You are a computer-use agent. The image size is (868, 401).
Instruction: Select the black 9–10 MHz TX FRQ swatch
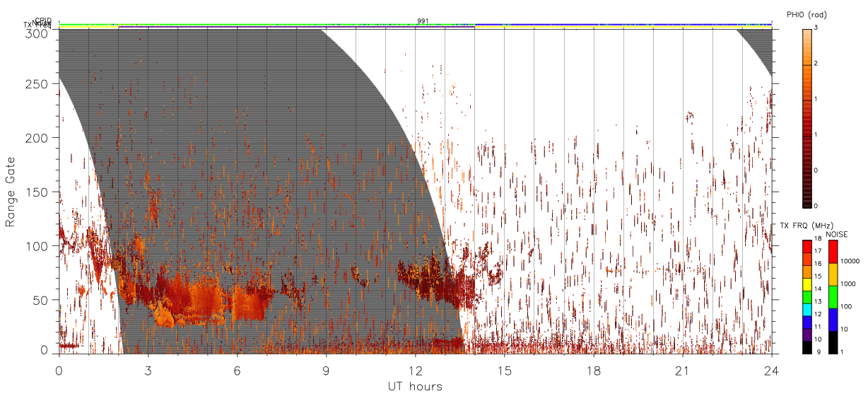[x=807, y=347]
